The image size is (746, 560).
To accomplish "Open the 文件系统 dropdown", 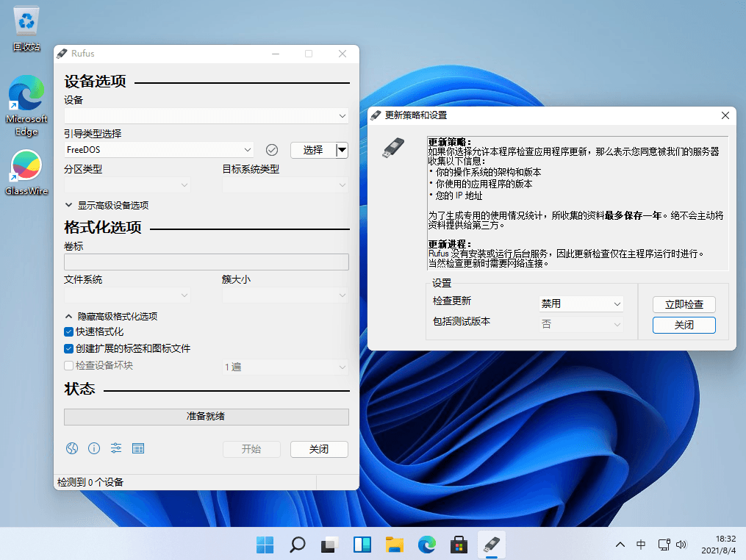I will (127, 295).
